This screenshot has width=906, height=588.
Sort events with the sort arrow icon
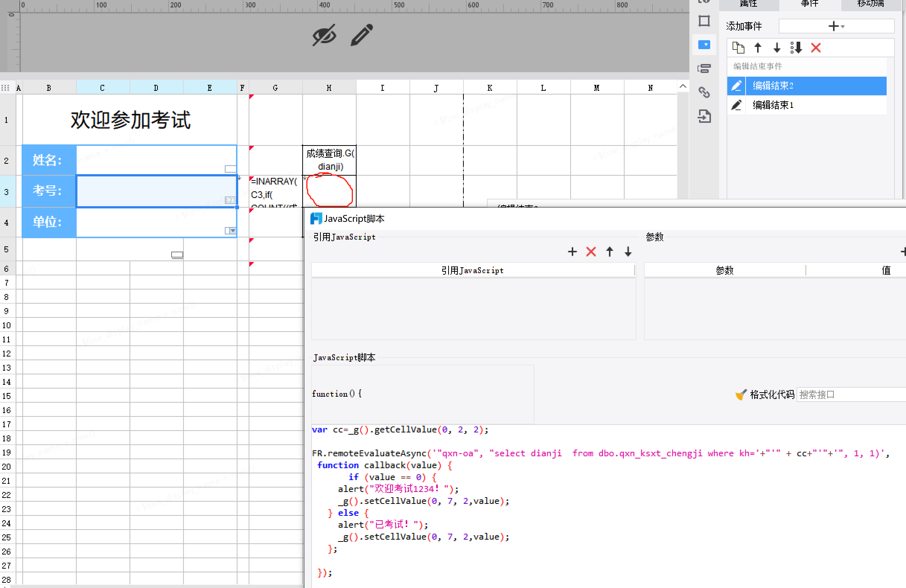point(796,48)
